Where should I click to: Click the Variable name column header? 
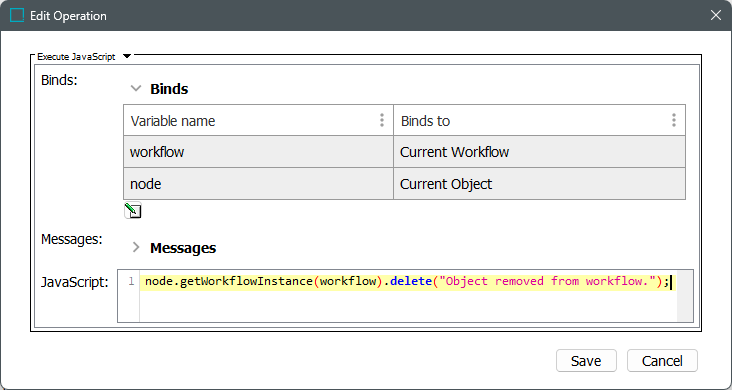[259, 121]
